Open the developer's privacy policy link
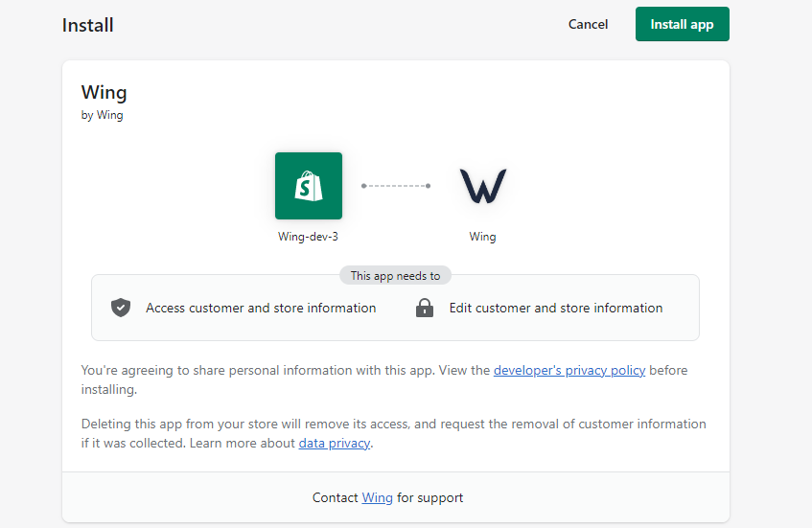This screenshot has height=528, width=812. point(569,371)
